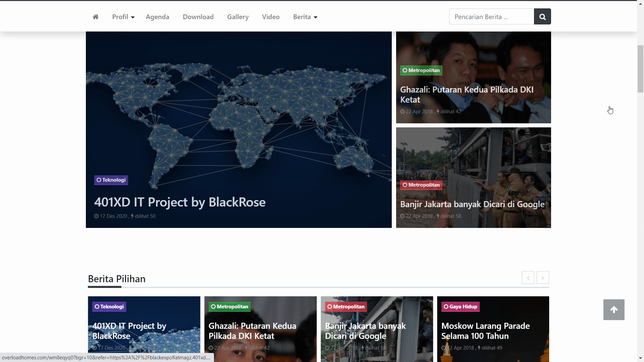Screen dimensions: 644x362
Task: Click the scroll-to-top arrow button
Action: pos(614,309)
